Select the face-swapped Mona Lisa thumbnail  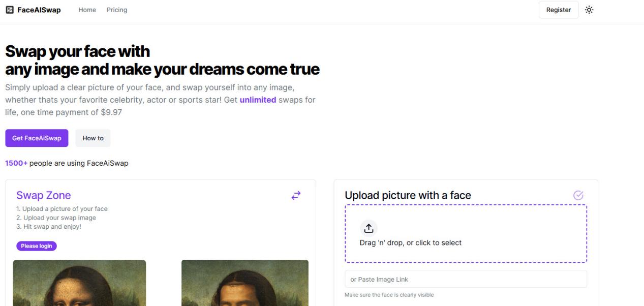click(x=245, y=283)
